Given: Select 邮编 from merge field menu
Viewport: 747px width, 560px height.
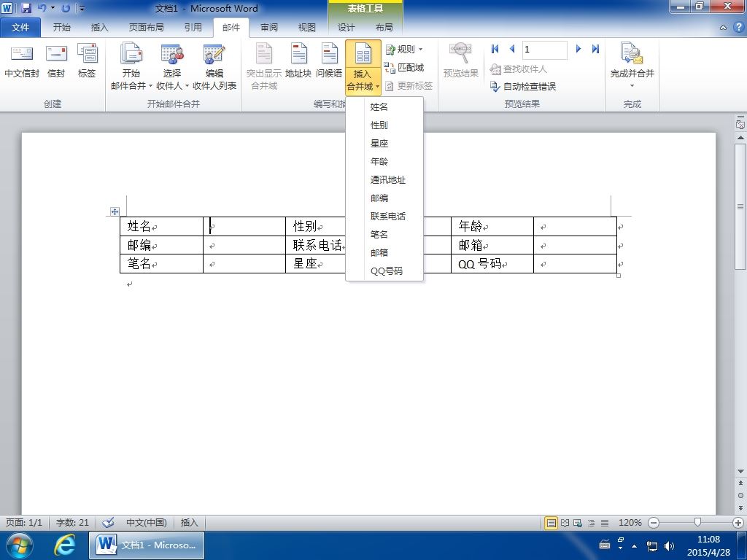Looking at the screenshot, I should (384, 198).
